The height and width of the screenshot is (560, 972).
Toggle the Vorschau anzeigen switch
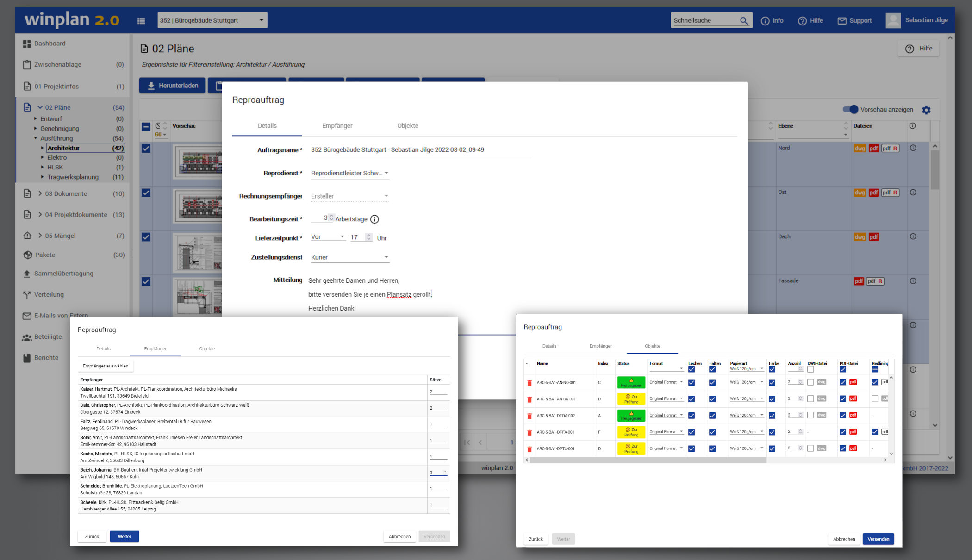(x=850, y=109)
